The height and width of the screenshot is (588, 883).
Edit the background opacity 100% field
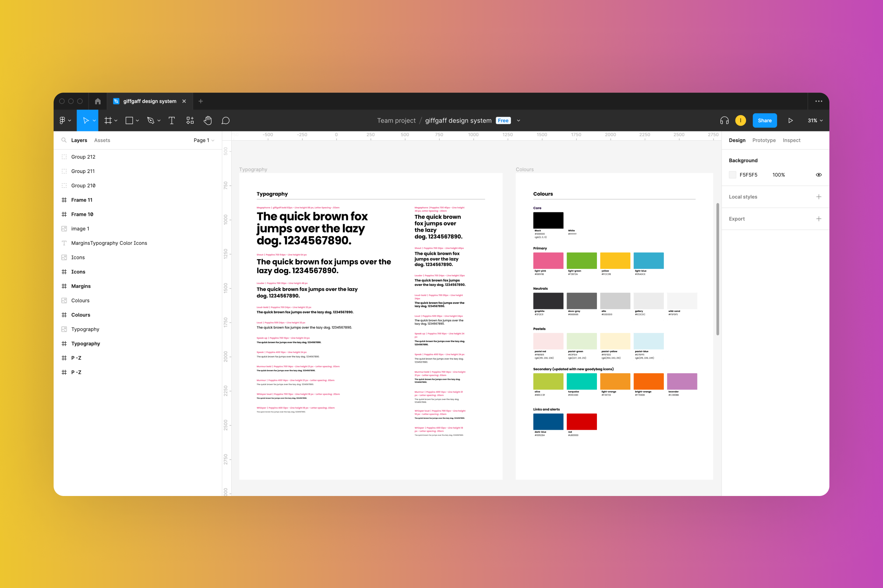coord(778,175)
